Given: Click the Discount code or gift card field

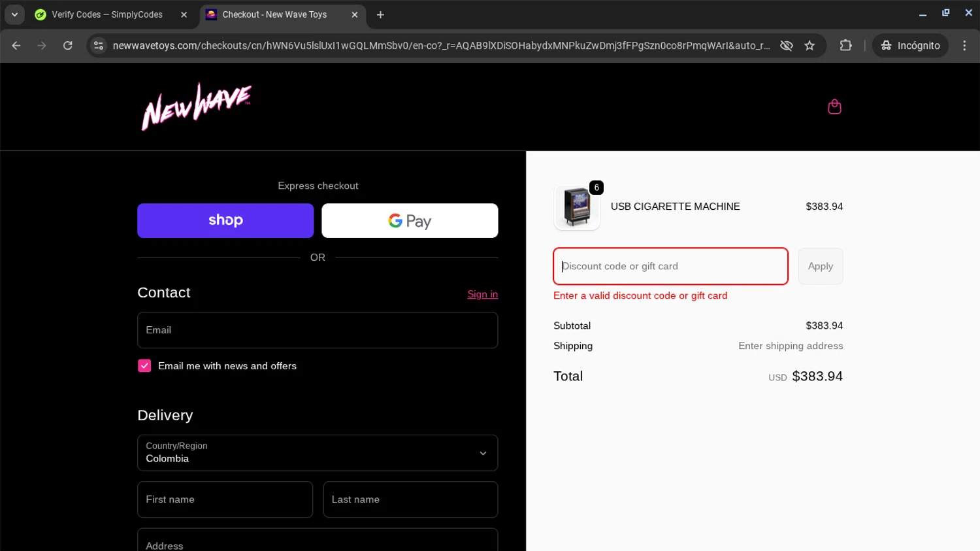Looking at the screenshot, I should point(670,266).
